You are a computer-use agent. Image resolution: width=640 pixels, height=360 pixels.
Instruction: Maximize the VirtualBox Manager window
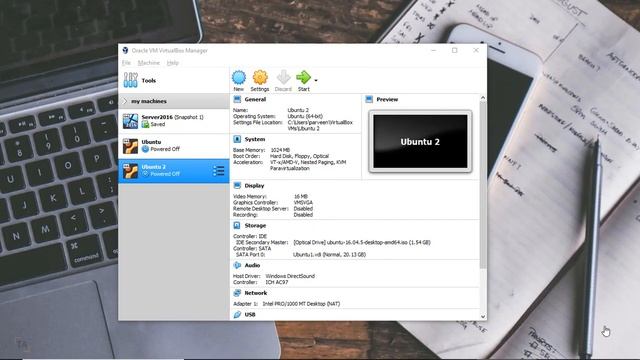(455, 50)
